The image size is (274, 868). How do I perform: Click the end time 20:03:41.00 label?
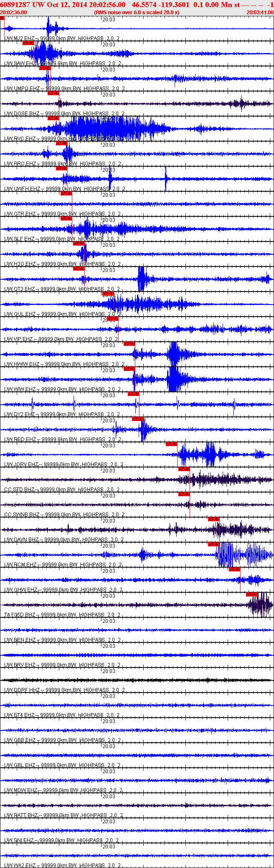[260, 13]
